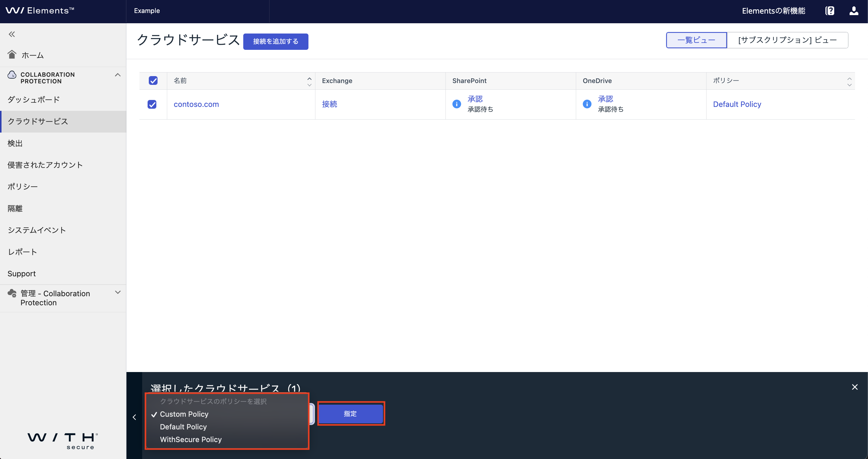Click the management cloud gear icon
Image resolution: width=868 pixels, height=459 pixels.
(12, 293)
